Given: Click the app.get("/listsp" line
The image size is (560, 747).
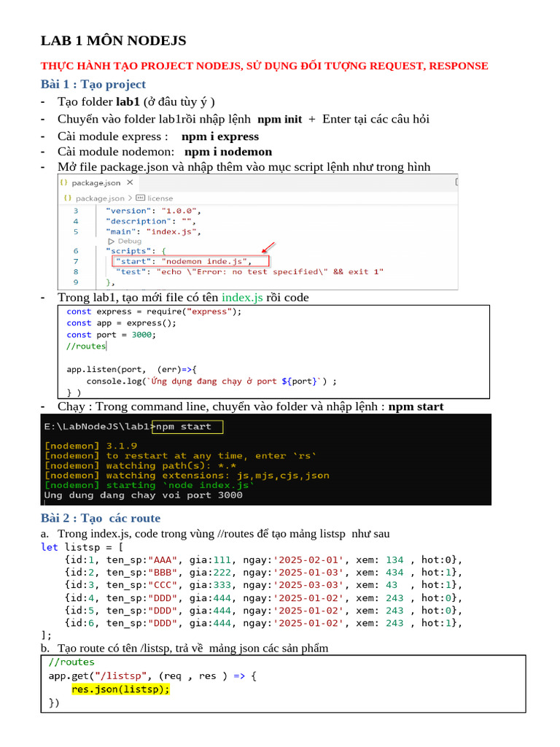Looking at the screenshot, I should point(152,676).
